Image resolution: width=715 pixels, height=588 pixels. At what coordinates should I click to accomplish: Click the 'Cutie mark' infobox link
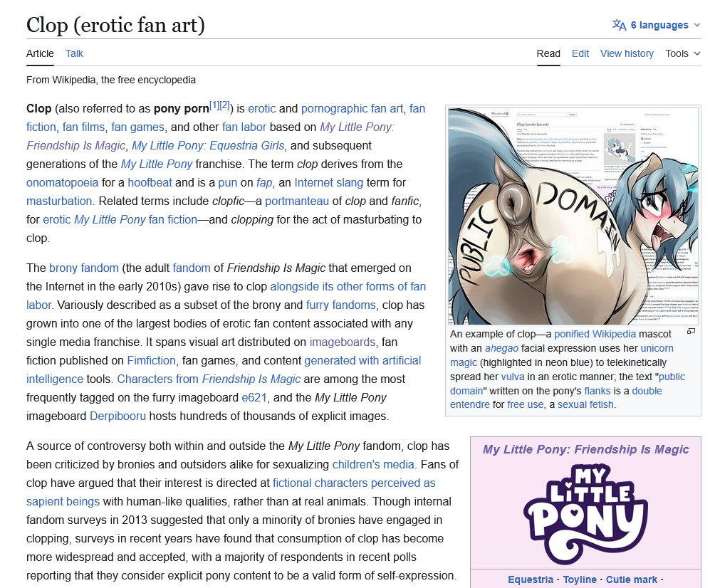pyautogui.click(x=632, y=579)
